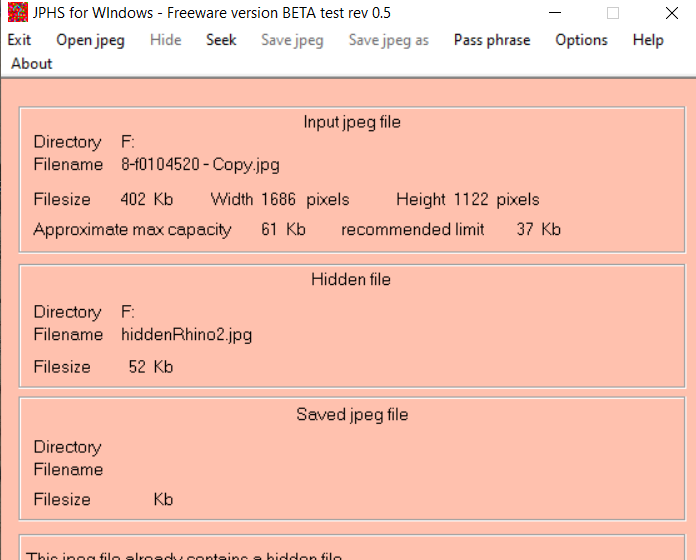Click the Saved jpeg file heading
This screenshot has height=560, width=696.
click(352, 414)
